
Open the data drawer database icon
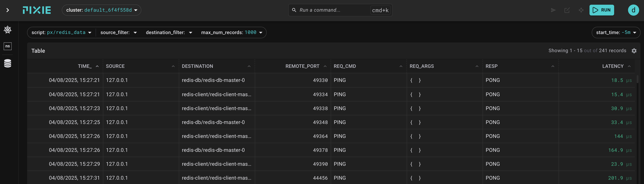(8, 63)
